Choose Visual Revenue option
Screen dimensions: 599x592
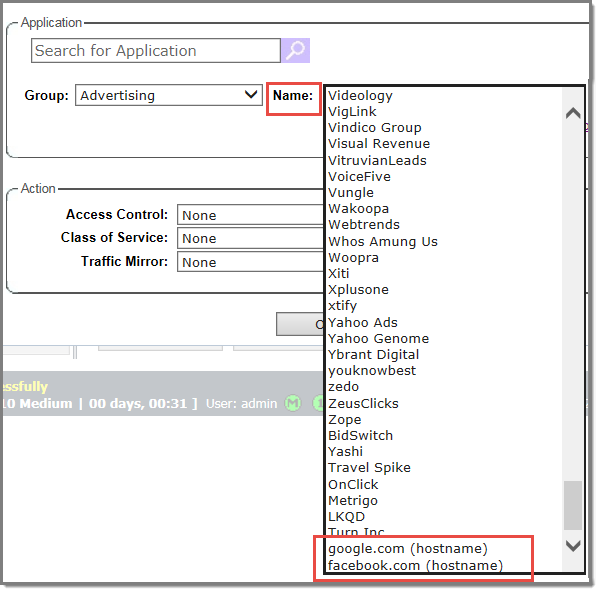[379, 144]
